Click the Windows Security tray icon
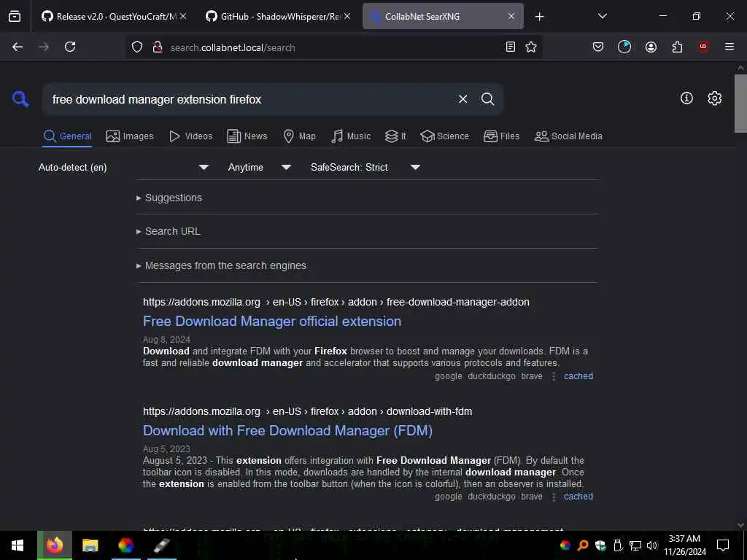This screenshot has width=747, height=560. coord(600,545)
